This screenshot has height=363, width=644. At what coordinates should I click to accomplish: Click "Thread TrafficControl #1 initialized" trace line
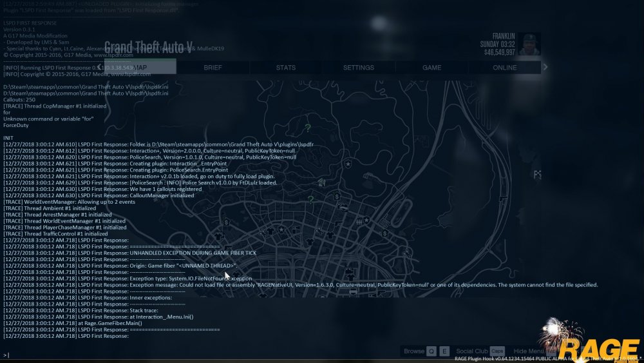tap(55, 233)
